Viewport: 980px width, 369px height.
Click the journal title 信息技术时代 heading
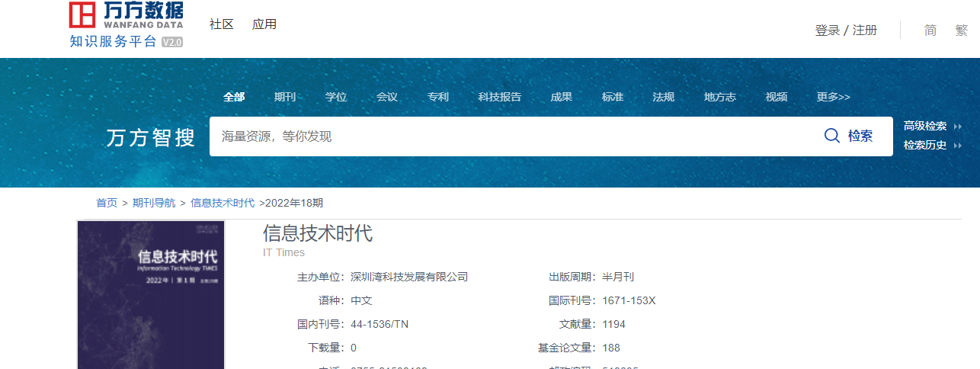coord(318,233)
